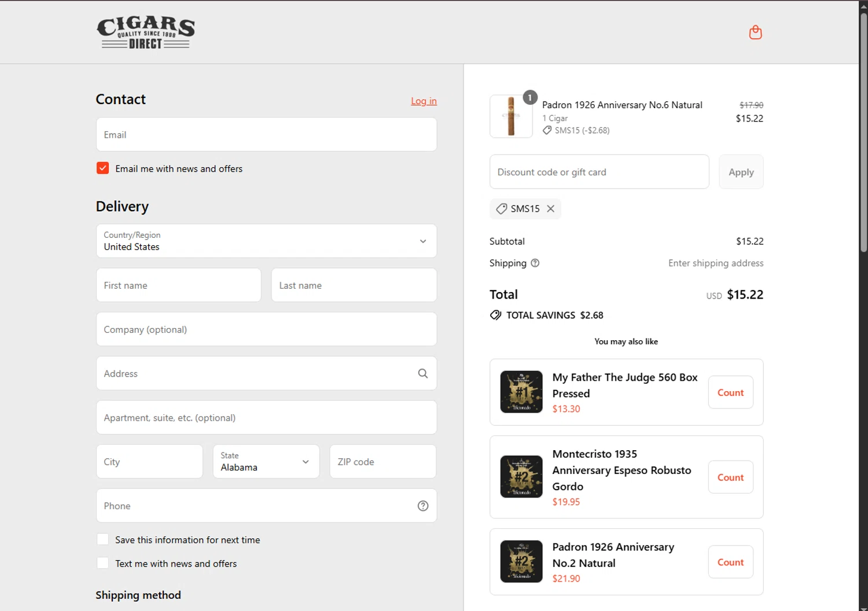The image size is (868, 611).
Task: Click the SMS15 applied discount tag icon
Action: pos(501,209)
